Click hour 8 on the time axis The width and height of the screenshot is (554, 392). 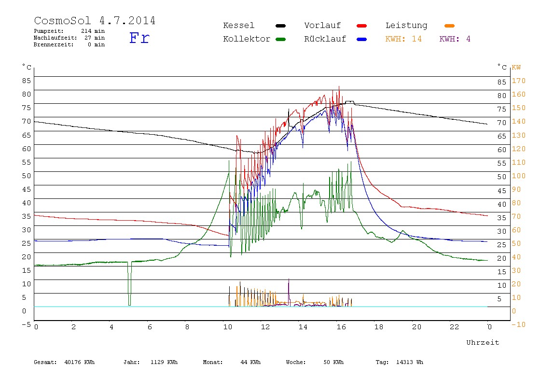point(187,327)
